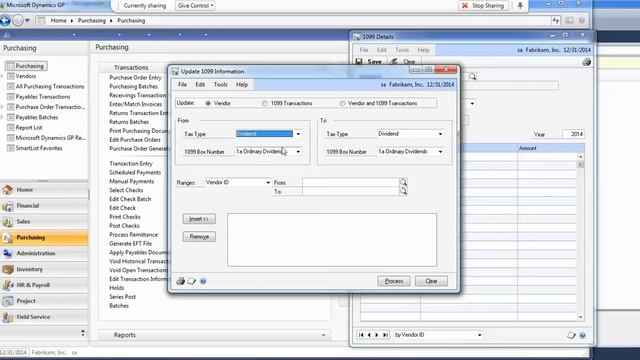Select the 1099 Transactions radio button
The width and height of the screenshot is (640, 360).
click(x=265, y=104)
